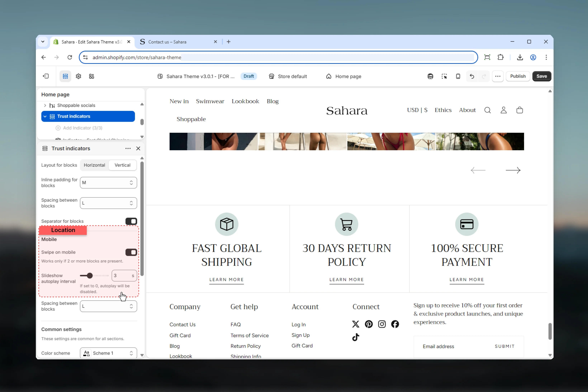Open the first Spacing between blocks dropdown
Viewport: 588px width, 392px height.
coord(108,203)
